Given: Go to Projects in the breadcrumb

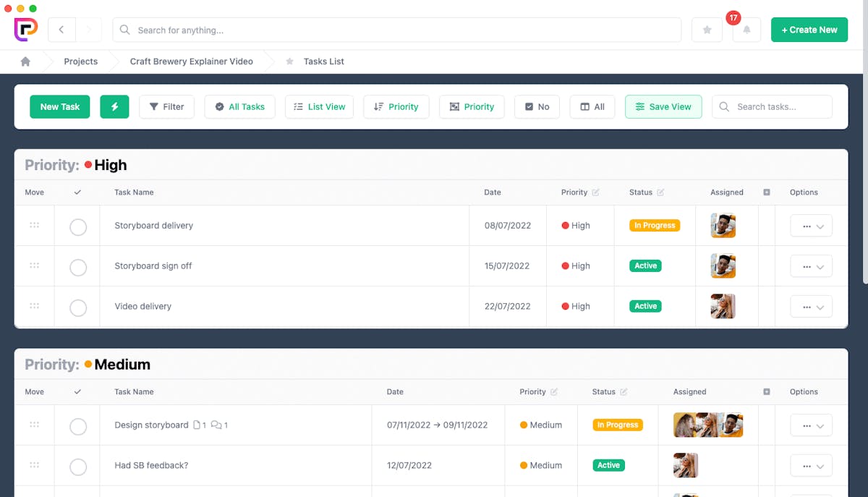Looking at the screenshot, I should point(80,61).
